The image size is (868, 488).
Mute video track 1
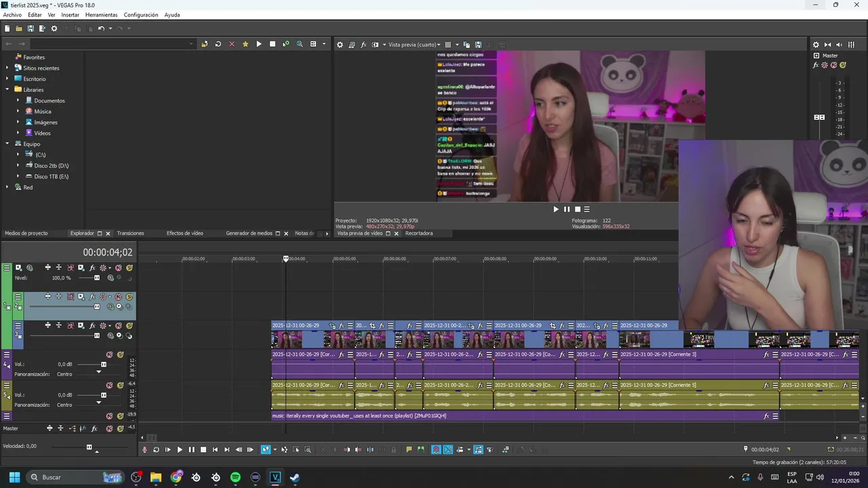click(118, 268)
